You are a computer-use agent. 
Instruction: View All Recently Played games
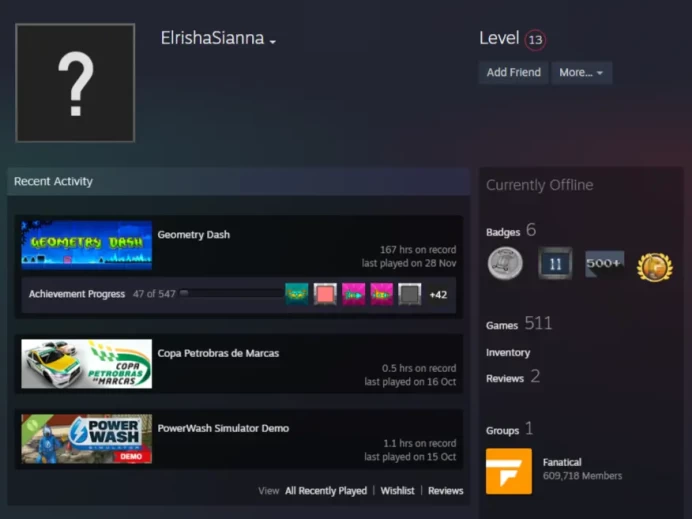[326, 491]
